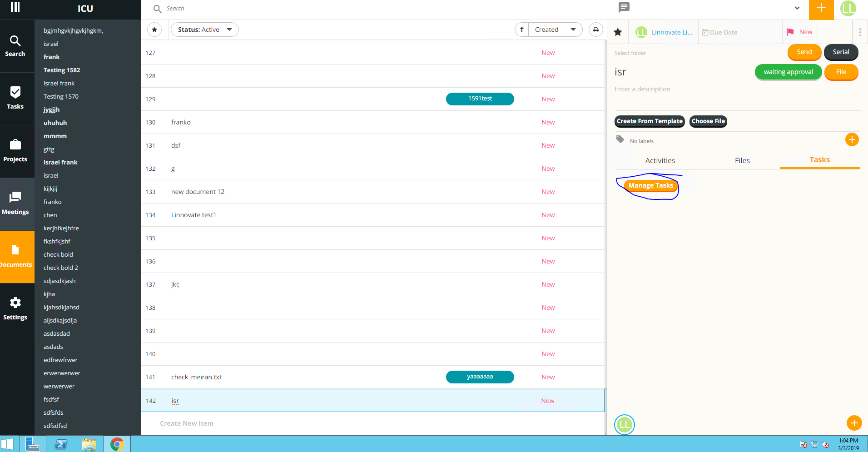Click the waiting approval button
868x452 pixels.
click(788, 72)
